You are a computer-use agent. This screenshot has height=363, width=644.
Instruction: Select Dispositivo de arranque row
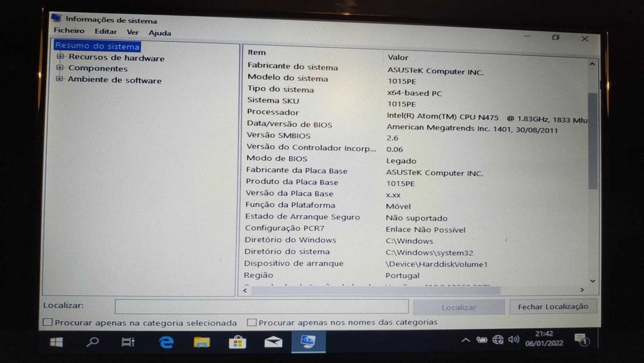click(416, 264)
